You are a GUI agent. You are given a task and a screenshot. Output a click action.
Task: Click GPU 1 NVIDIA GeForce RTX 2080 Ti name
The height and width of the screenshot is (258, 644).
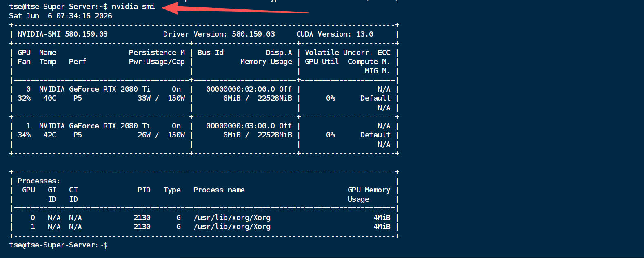95,126
